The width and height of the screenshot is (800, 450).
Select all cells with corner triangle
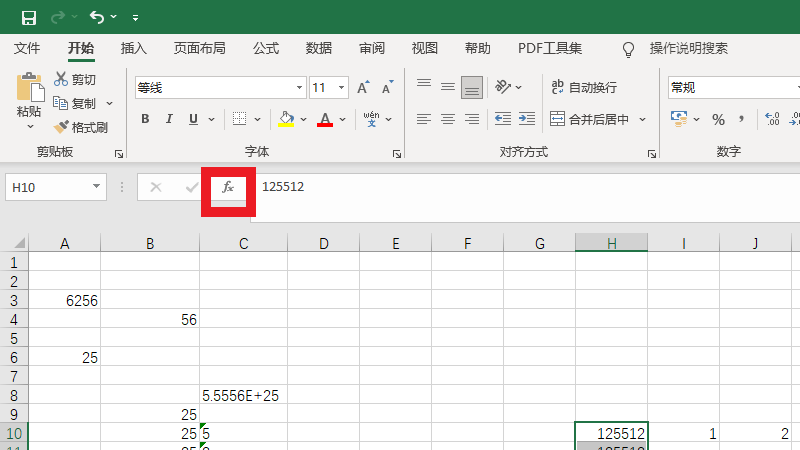click(x=18, y=242)
